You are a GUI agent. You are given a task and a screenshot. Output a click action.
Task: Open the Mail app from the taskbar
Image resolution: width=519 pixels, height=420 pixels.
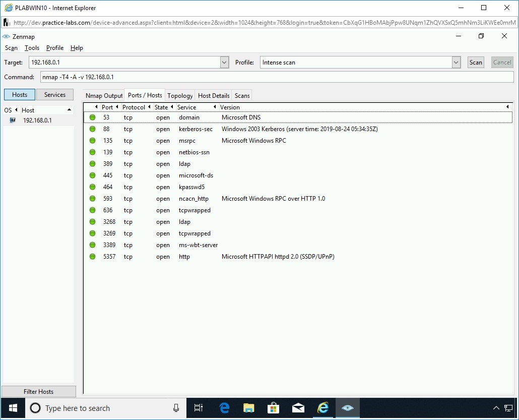(298, 408)
